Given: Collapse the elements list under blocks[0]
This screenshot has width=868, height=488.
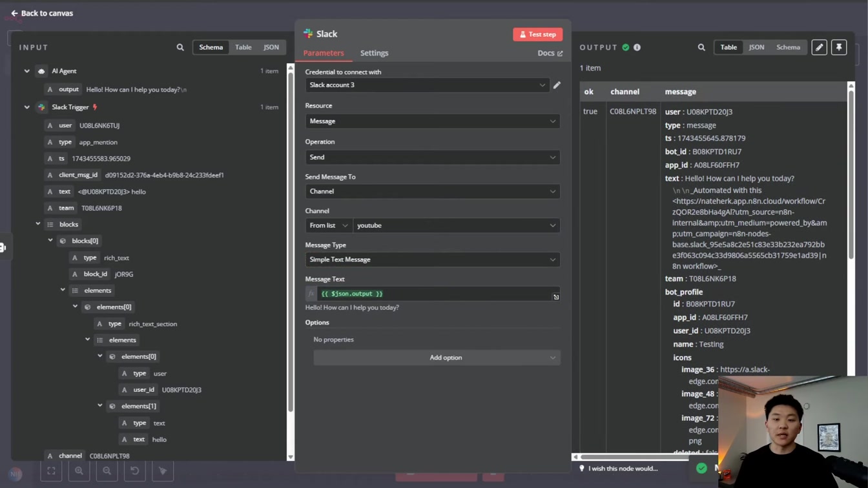Looking at the screenshot, I should (63, 290).
